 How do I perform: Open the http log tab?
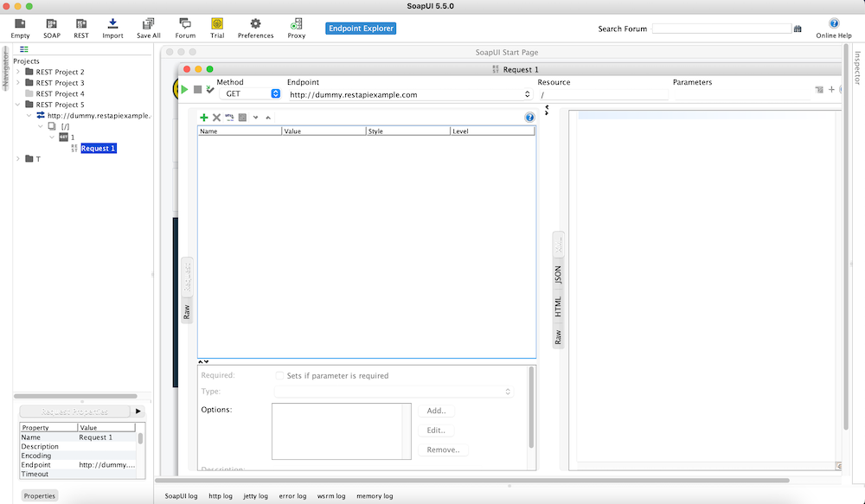220,495
